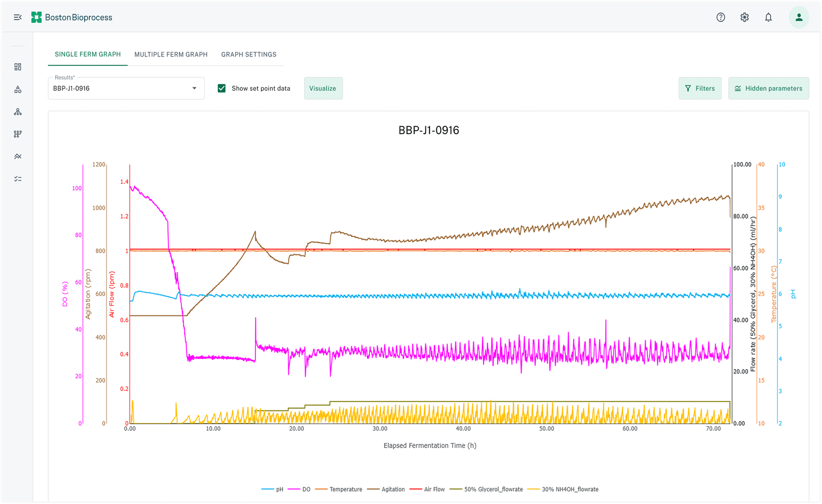
Task: Open the user profile avatar
Action: (799, 17)
